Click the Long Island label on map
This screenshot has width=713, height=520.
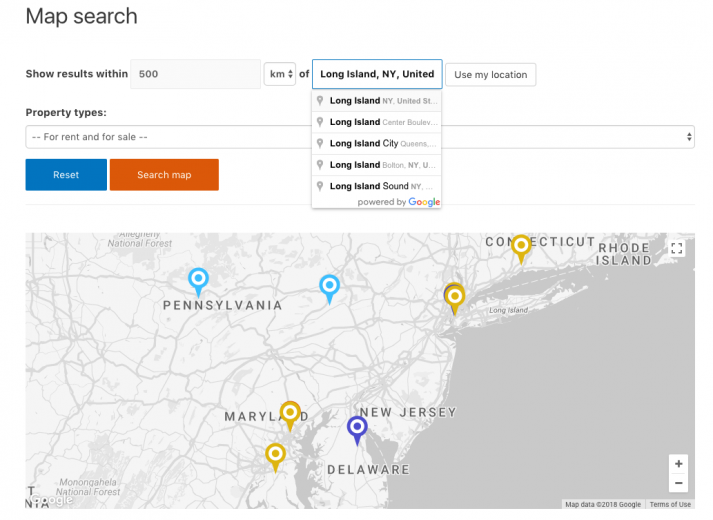click(x=508, y=310)
